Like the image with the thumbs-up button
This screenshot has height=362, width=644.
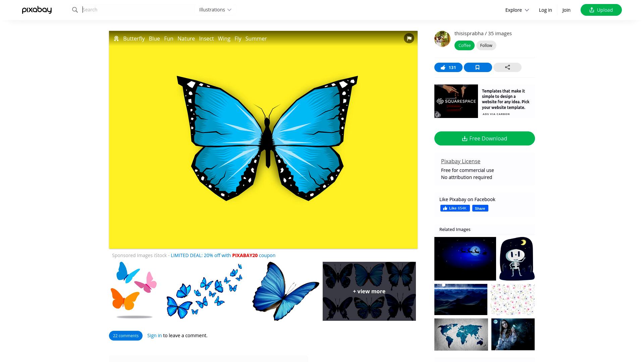(448, 67)
